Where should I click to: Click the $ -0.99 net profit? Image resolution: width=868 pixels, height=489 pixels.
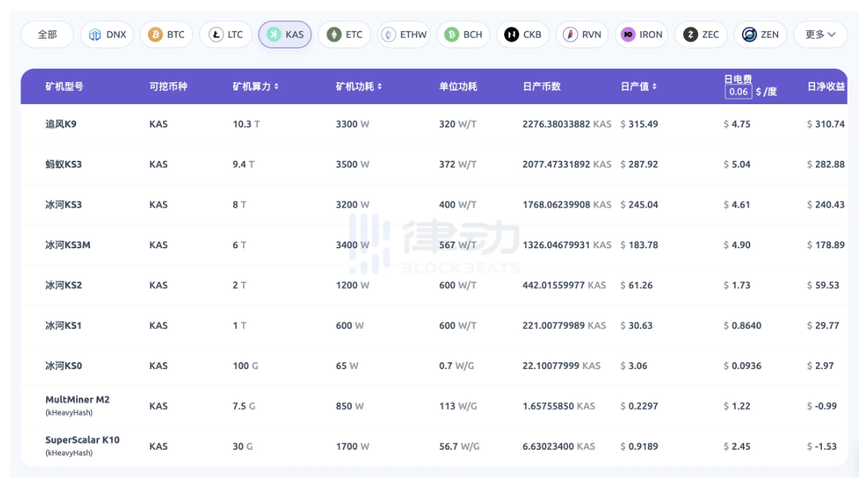tap(822, 407)
